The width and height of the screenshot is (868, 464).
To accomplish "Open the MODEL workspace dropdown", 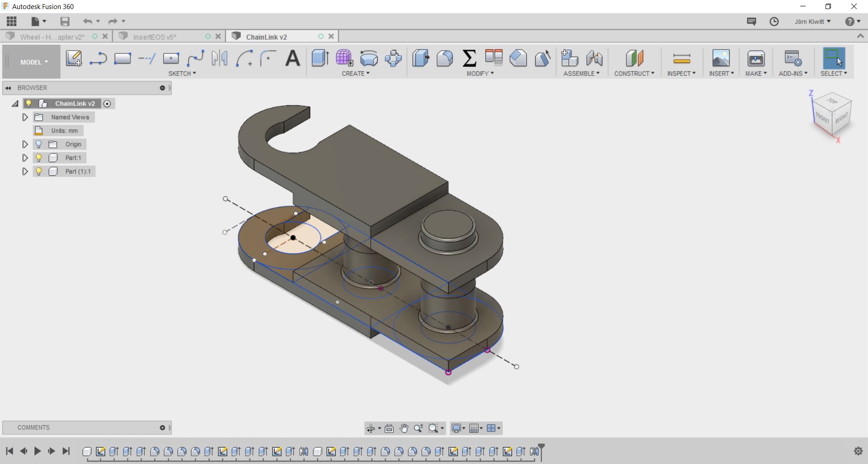I will point(33,62).
